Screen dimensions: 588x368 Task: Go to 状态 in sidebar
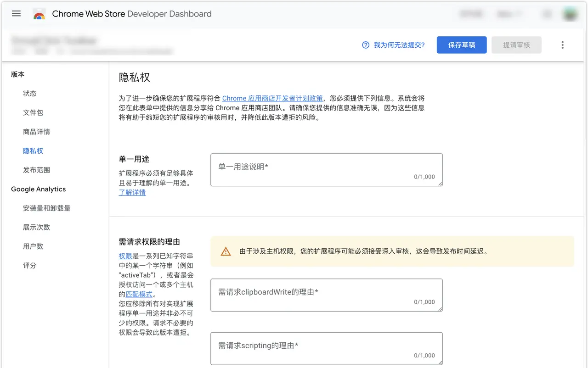[x=30, y=94]
